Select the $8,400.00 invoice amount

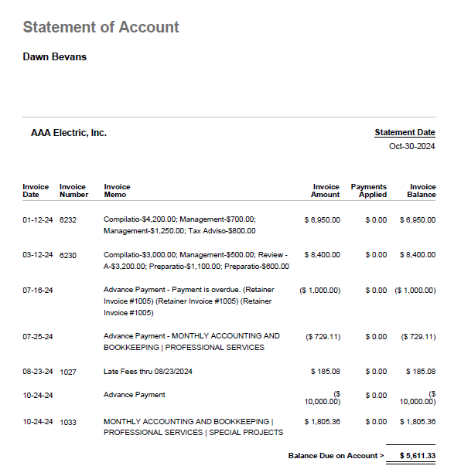pos(322,255)
